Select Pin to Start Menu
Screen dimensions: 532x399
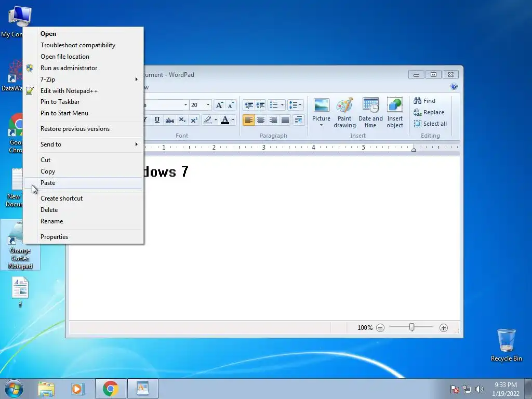point(83,113)
